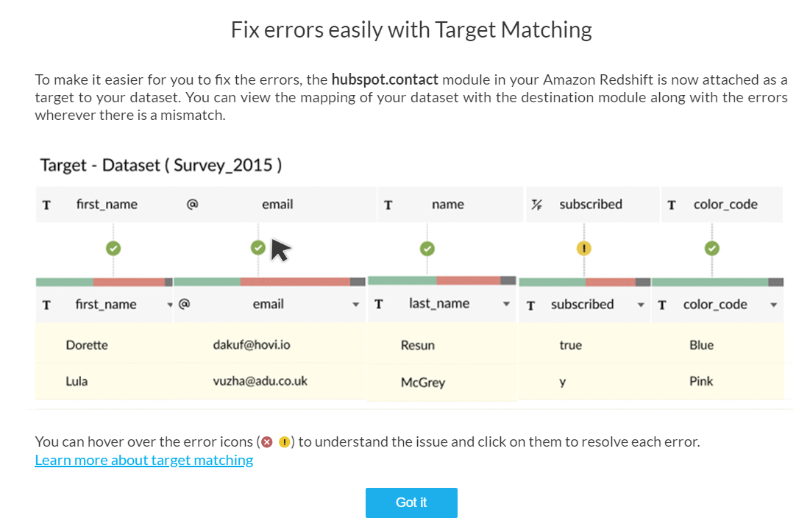The height and width of the screenshot is (532, 810).
Task: Click the @ type icon beside target email
Action: [x=192, y=204]
